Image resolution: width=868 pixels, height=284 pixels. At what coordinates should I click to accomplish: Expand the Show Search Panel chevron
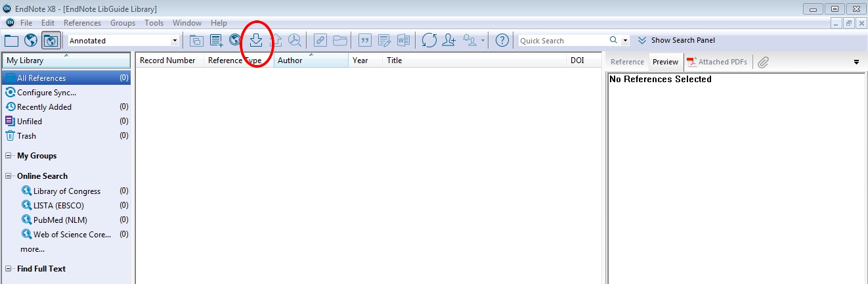(641, 41)
